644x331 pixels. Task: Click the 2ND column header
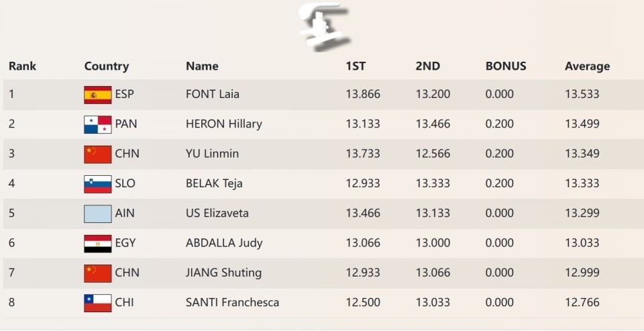[x=427, y=66]
